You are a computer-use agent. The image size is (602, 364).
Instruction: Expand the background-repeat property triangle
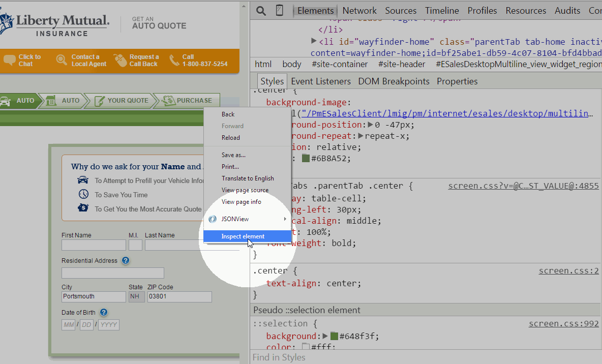pyautogui.click(x=360, y=136)
